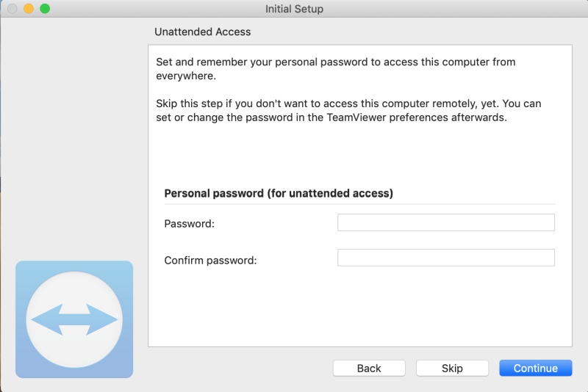Skip the unattended access step
Screen dimensions: 588x392
coord(452,368)
